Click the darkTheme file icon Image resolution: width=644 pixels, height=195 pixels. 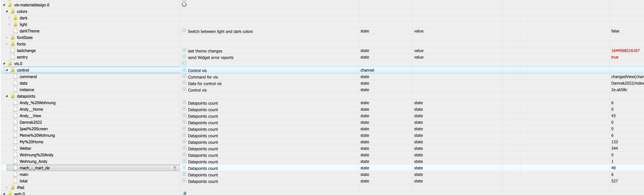click(15, 31)
